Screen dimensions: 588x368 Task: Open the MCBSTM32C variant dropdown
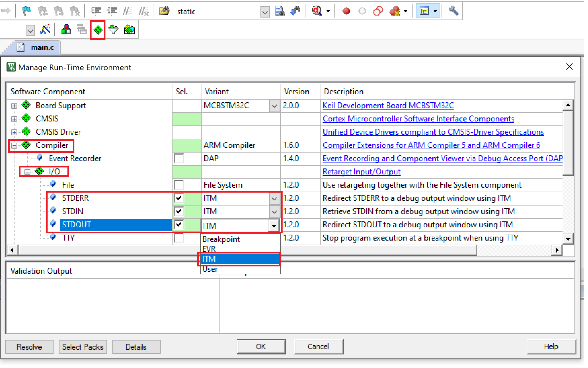[x=274, y=106]
